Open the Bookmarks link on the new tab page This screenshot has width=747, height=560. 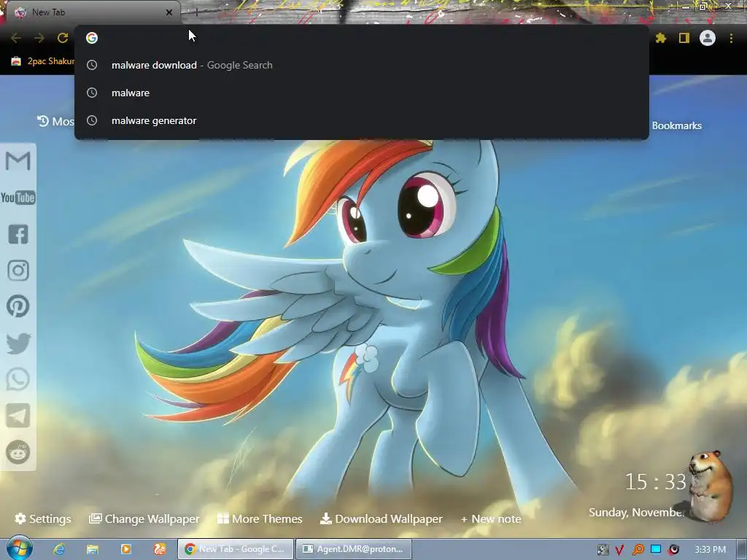click(x=676, y=125)
